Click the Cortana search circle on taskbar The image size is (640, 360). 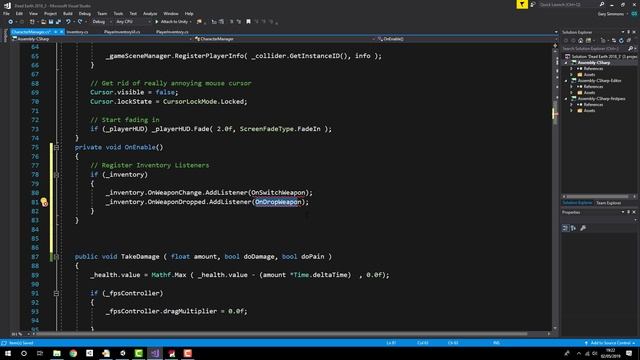(24, 353)
